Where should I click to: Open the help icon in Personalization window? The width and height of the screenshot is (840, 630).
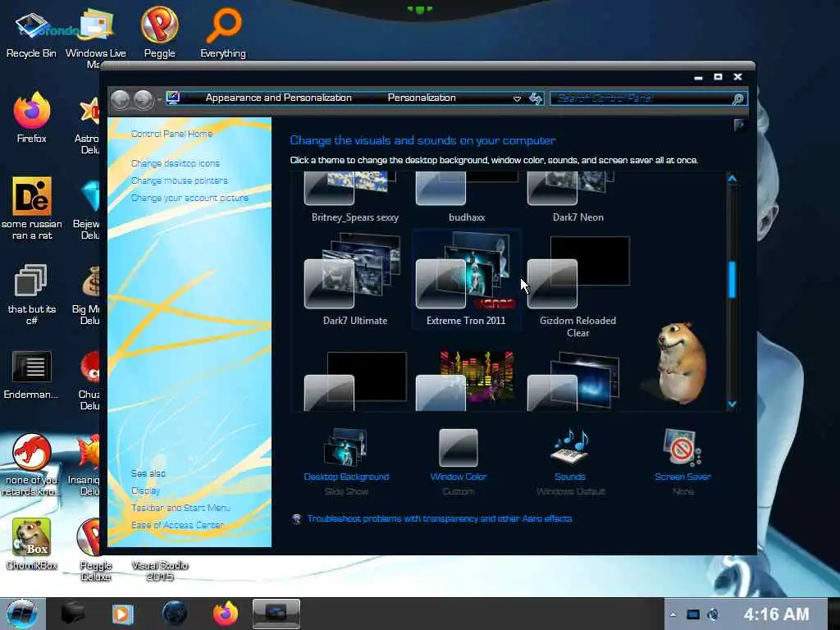tap(739, 126)
